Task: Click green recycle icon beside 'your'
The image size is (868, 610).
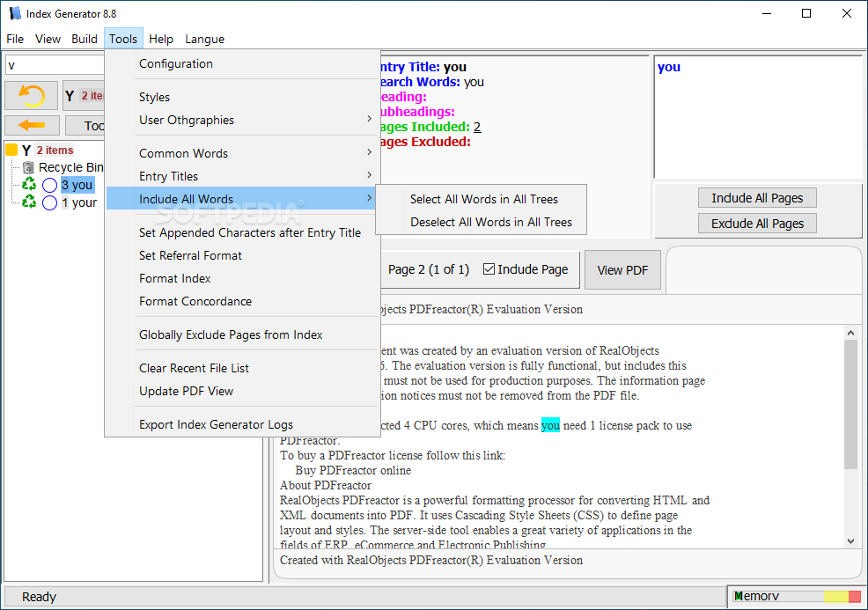Action: pos(29,202)
